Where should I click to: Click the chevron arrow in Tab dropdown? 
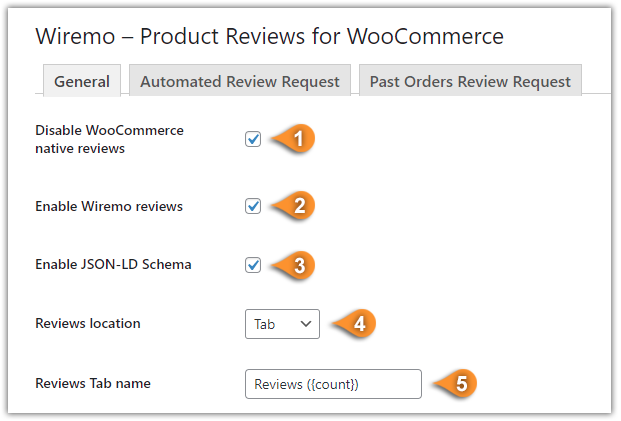[x=305, y=324]
